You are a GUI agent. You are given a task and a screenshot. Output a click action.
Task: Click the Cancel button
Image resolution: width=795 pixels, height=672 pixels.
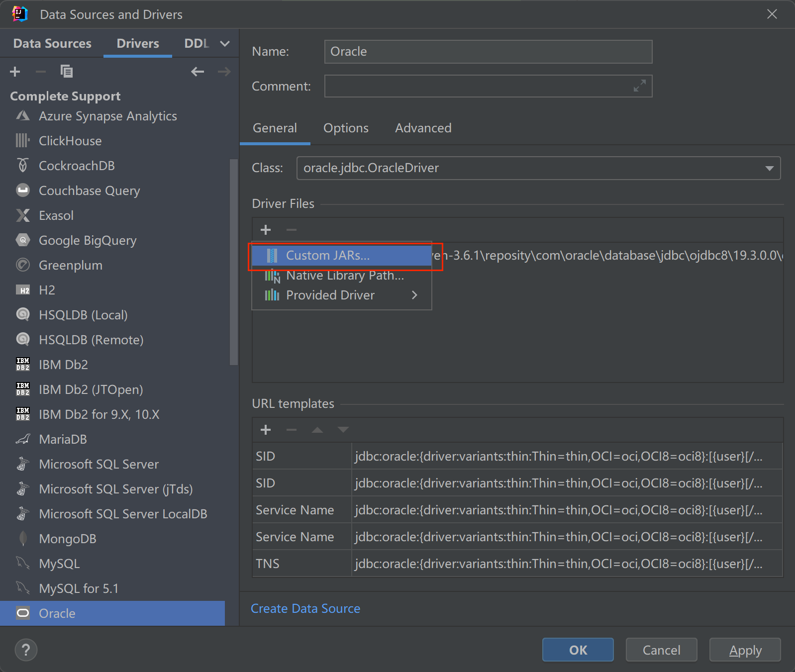click(x=661, y=650)
